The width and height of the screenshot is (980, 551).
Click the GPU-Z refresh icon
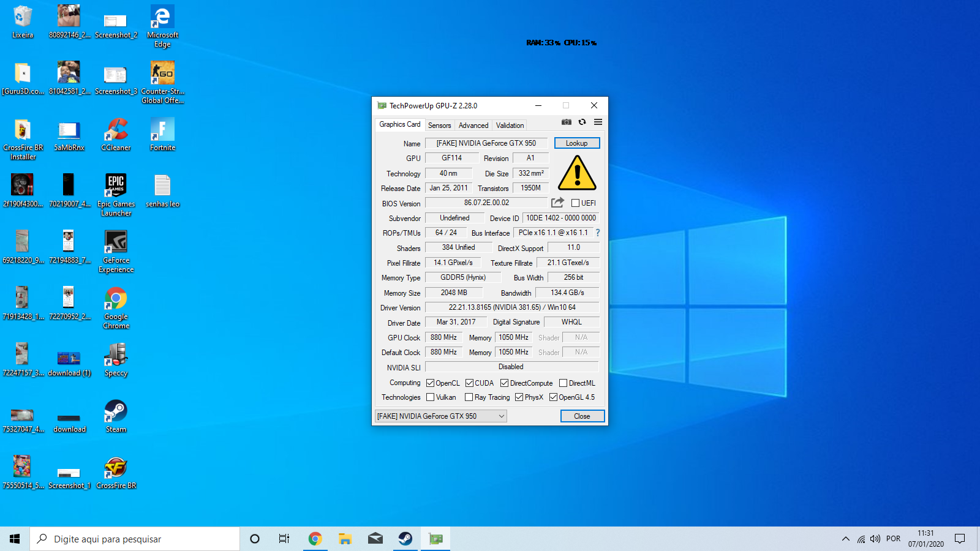click(582, 122)
